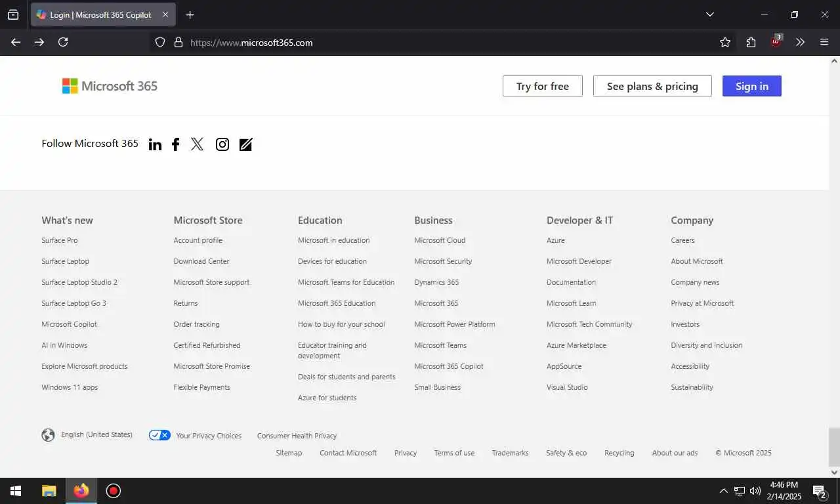Open Consumer Health Privacy link
The width and height of the screenshot is (840, 504).
pos(297,436)
